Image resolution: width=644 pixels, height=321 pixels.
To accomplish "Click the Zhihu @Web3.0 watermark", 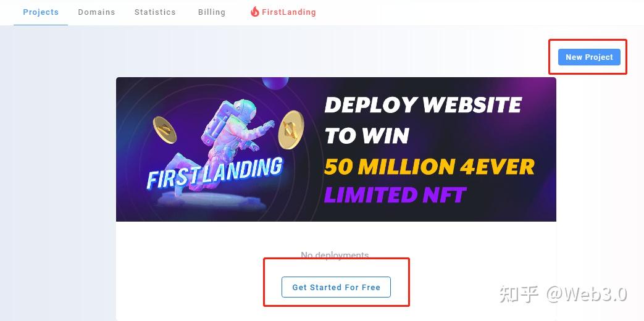I will 563,294.
